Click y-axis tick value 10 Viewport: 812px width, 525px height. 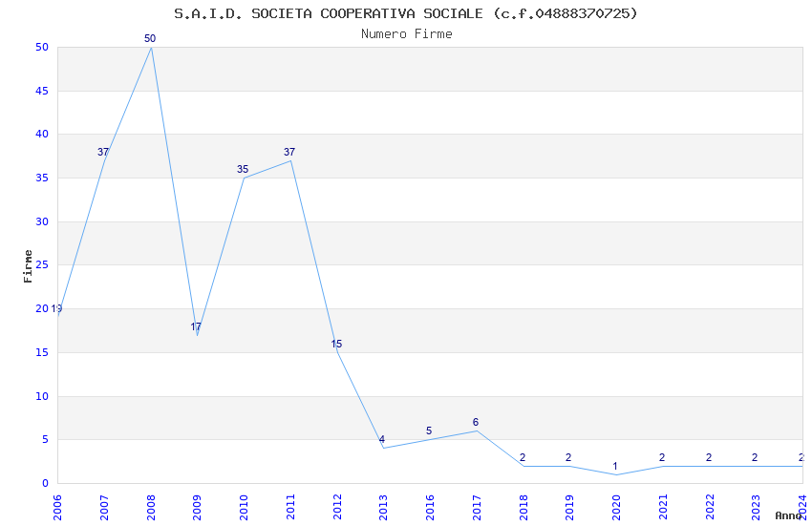click(x=42, y=396)
